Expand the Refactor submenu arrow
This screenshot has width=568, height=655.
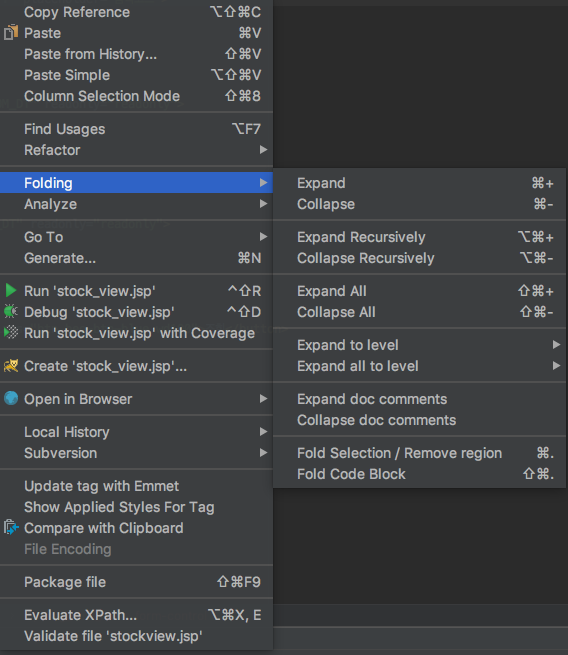[x=263, y=150]
